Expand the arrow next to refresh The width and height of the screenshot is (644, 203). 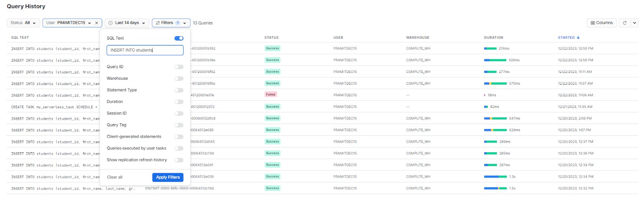[x=634, y=23]
